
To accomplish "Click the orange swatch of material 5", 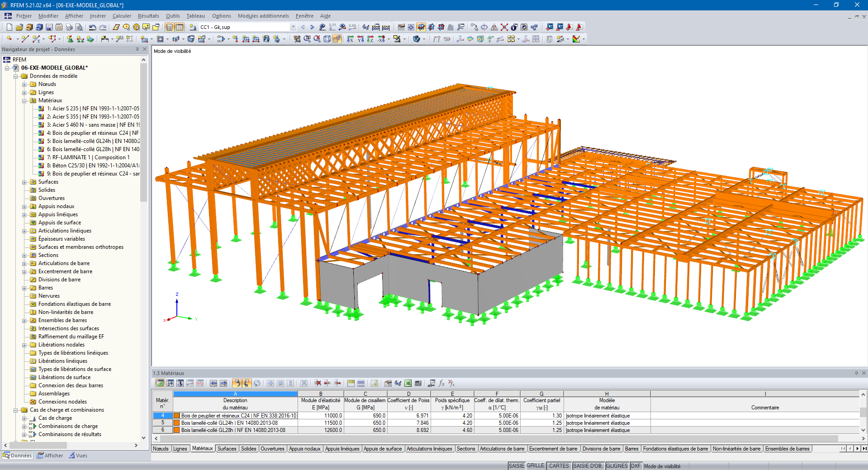I will [177, 423].
